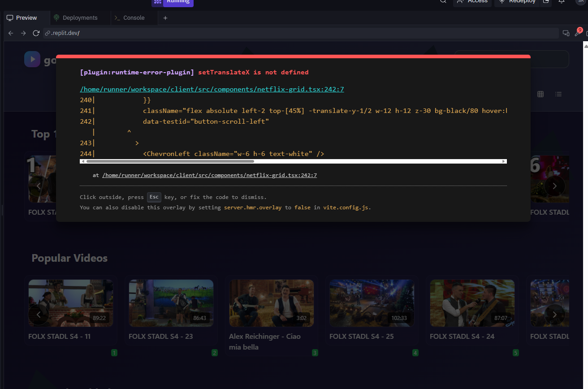Click code line 242 data-testid text
The image size is (588, 389).
point(206,121)
